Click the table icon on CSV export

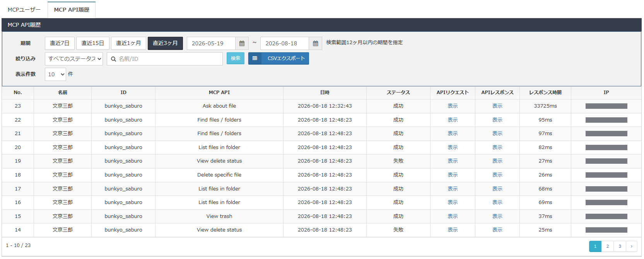coord(255,58)
